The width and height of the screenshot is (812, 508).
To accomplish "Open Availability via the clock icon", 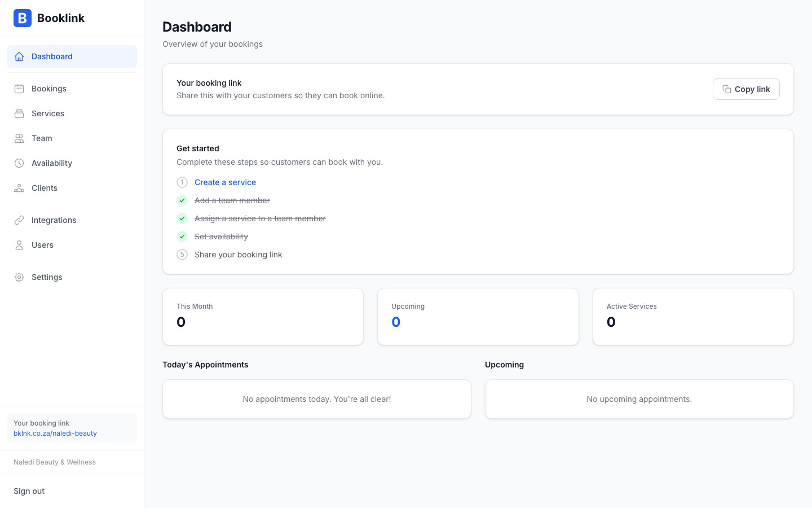I will 19,163.
